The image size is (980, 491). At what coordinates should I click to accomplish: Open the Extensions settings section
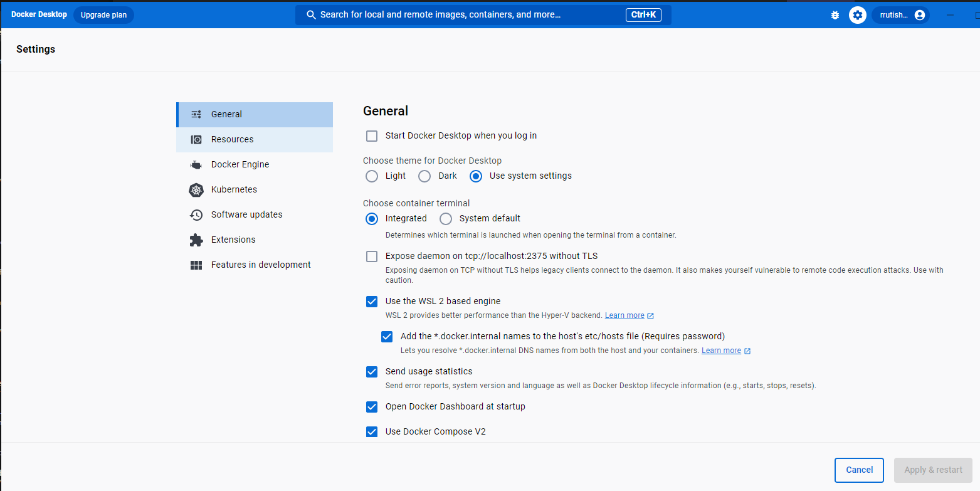[x=233, y=240]
